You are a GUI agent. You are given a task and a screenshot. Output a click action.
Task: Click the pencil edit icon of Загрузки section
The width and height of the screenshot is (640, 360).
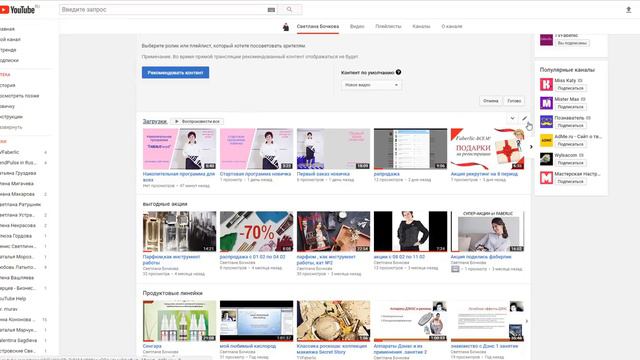(524, 118)
